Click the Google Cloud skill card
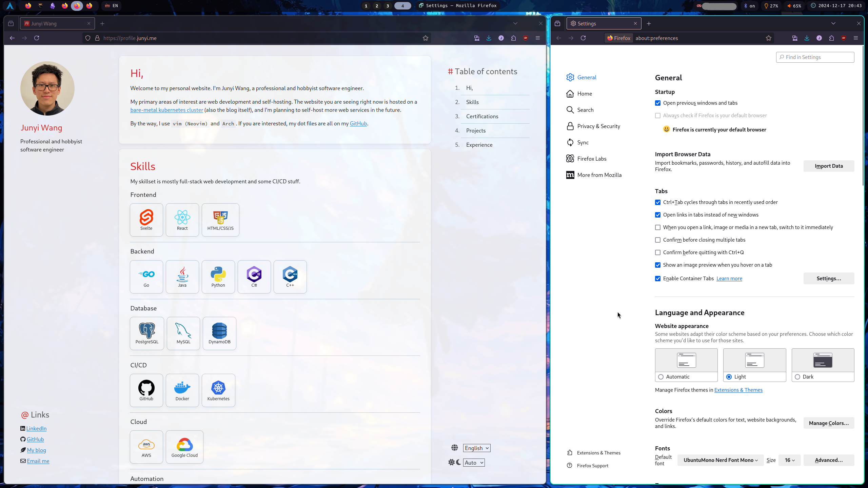 point(184,447)
